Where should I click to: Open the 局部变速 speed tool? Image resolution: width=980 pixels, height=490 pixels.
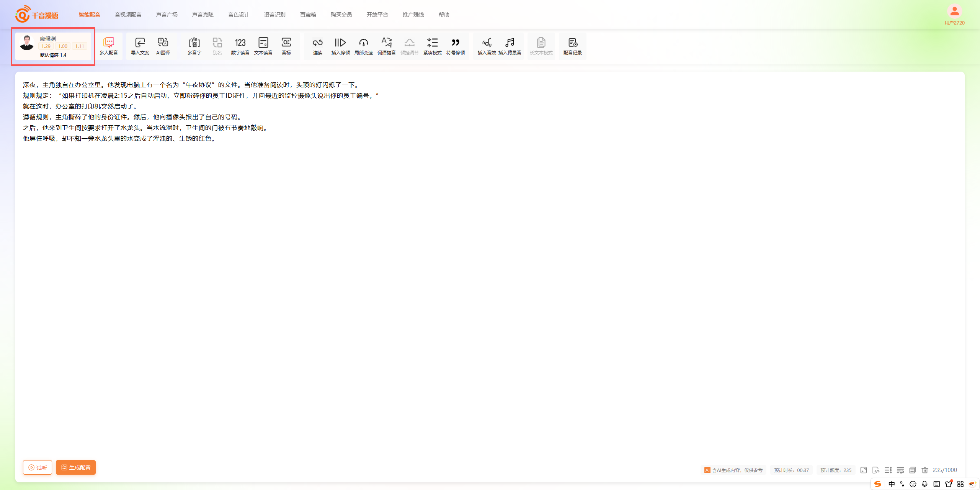(363, 46)
